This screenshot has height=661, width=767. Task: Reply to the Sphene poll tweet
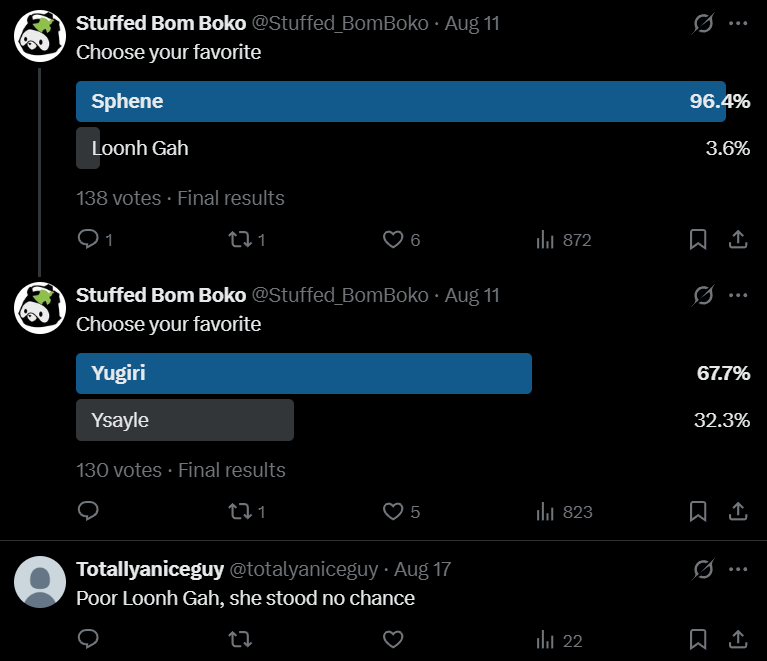click(88, 240)
